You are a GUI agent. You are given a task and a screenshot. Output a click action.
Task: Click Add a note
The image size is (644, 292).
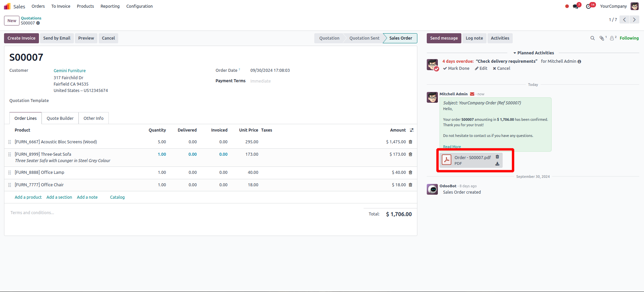click(87, 197)
